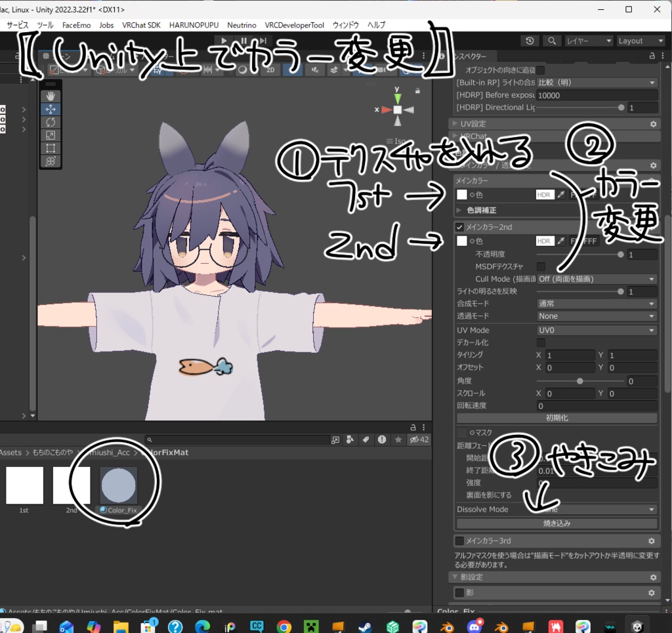
Task: Open Steam from the taskbar
Action: pyautogui.click(x=365, y=627)
